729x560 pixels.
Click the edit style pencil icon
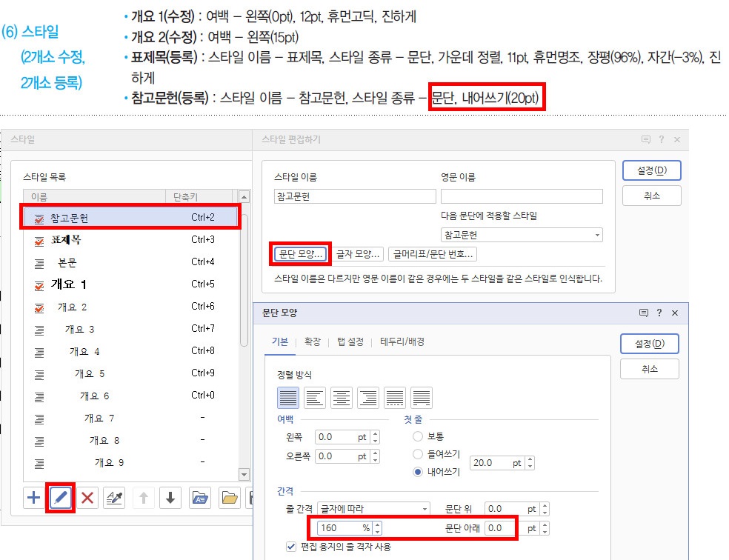click(x=61, y=498)
